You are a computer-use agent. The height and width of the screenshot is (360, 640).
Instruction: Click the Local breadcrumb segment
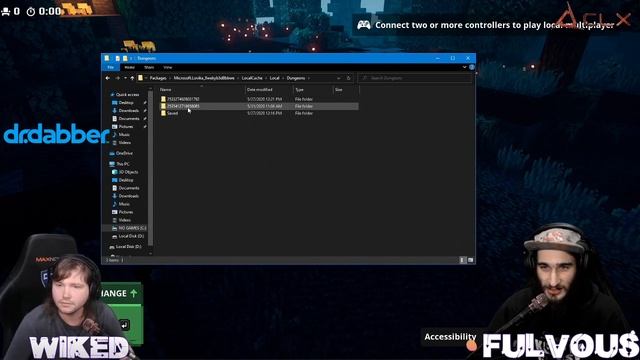coord(274,78)
